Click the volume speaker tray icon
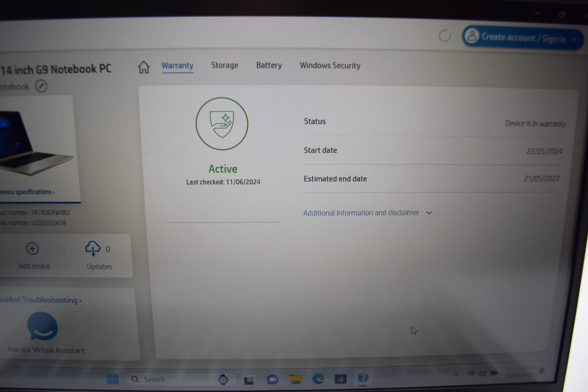Image resolution: width=588 pixels, height=392 pixels. coord(482,373)
